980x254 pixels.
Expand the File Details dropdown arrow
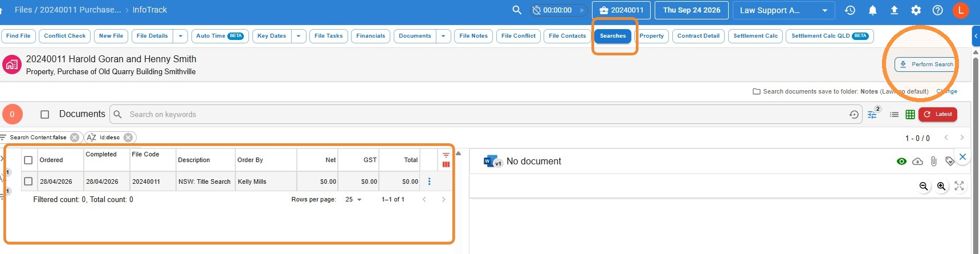point(180,36)
